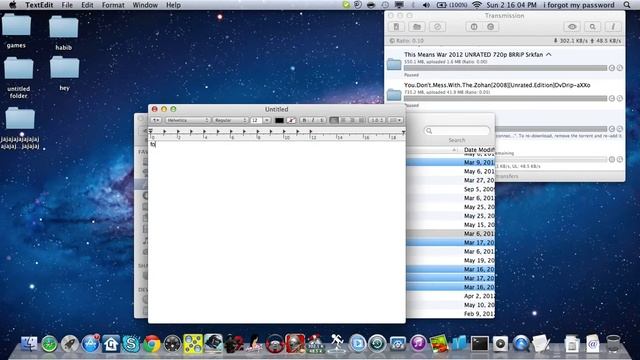Click Pause All button in Transmission toolbar
Viewport: 640px width, 360px height.
(x=474, y=27)
